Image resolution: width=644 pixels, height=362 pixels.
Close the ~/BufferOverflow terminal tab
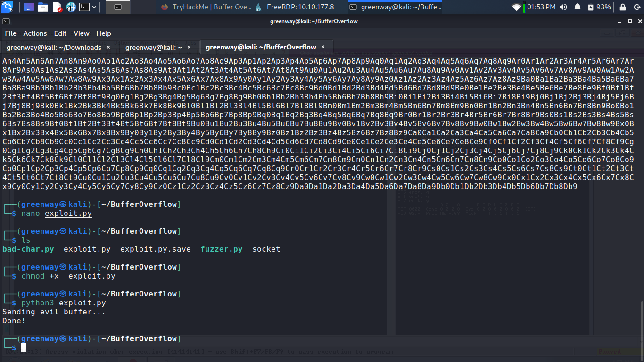pyautogui.click(x=323, y=47)
